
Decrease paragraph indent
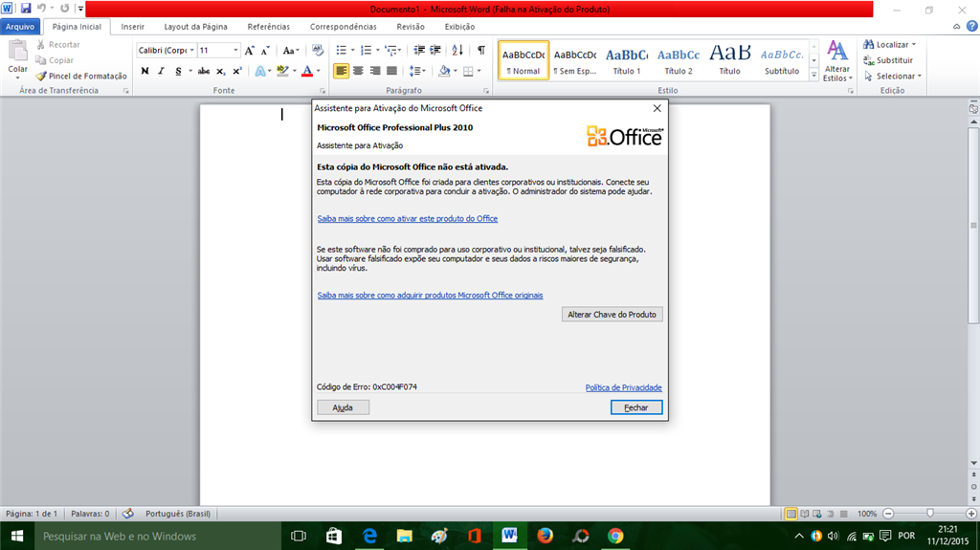419,51
